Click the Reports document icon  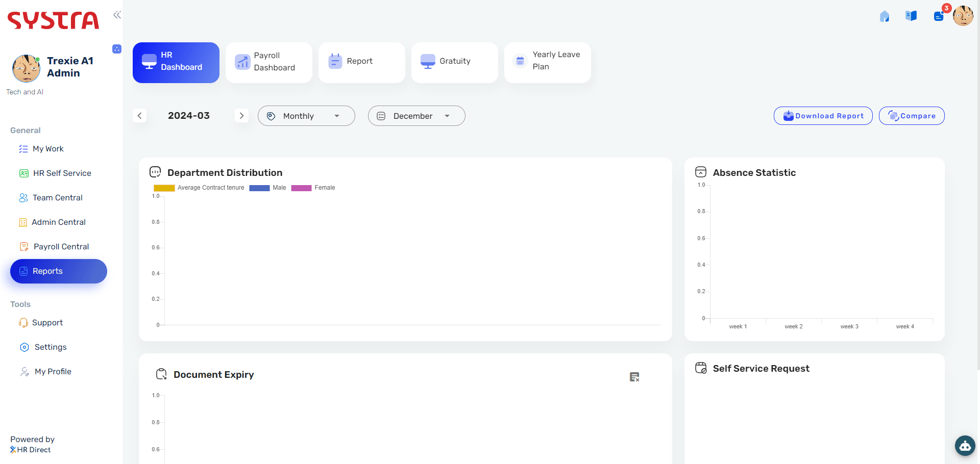pos(23,271)
